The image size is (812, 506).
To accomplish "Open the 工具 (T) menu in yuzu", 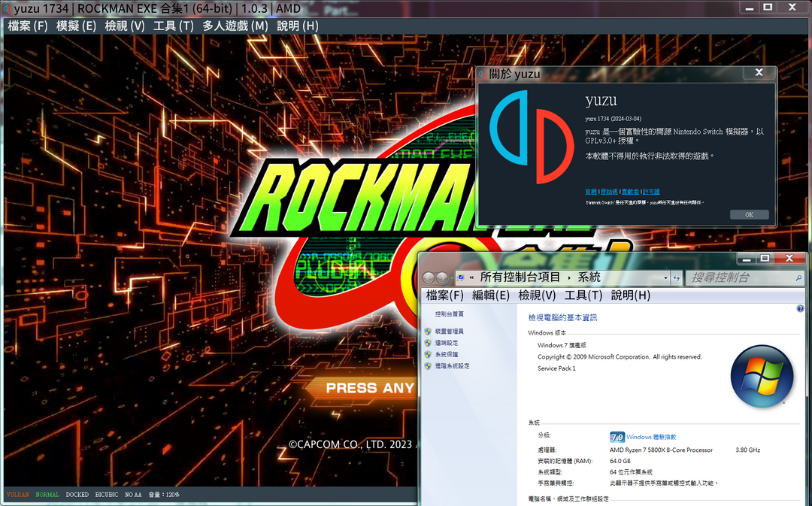I will click(174, 26).
